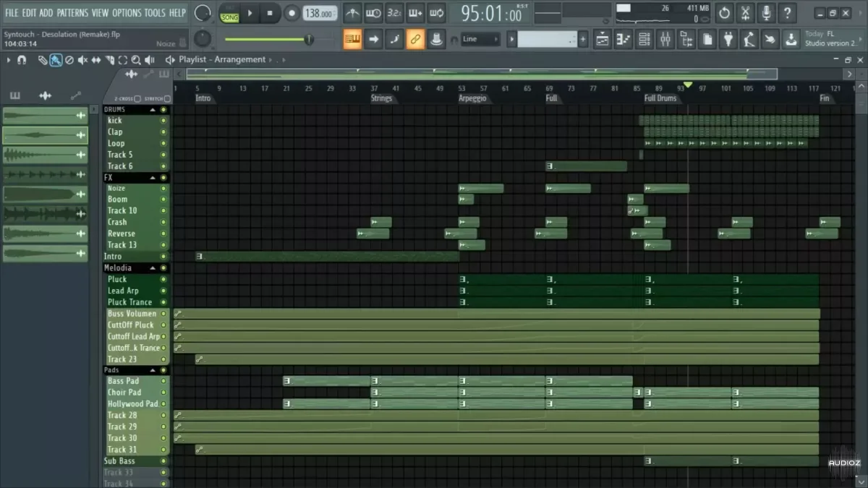868x488 pixels.
Task: Select the Draw pencil tool in Playlist
Action: pos(43,60)
